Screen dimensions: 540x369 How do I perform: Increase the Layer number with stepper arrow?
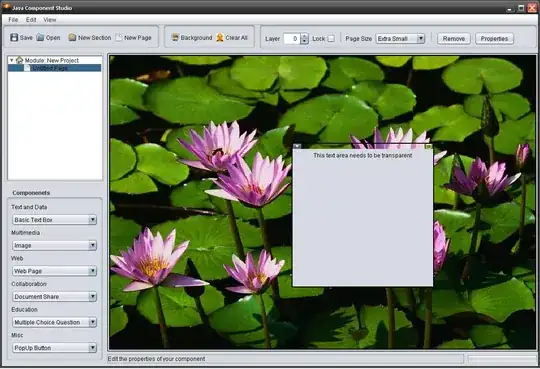point(304,36)
